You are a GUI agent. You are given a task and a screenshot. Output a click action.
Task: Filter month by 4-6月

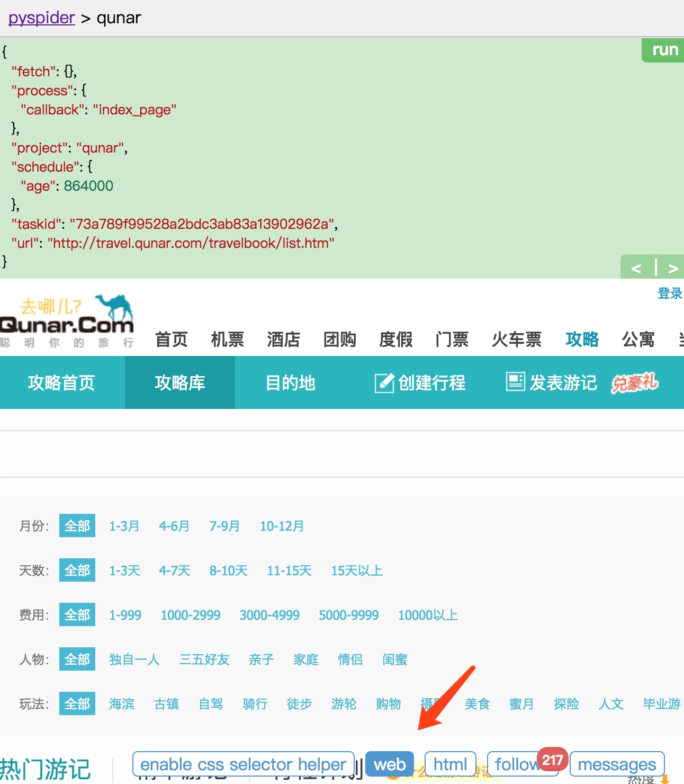coord(174,526)
